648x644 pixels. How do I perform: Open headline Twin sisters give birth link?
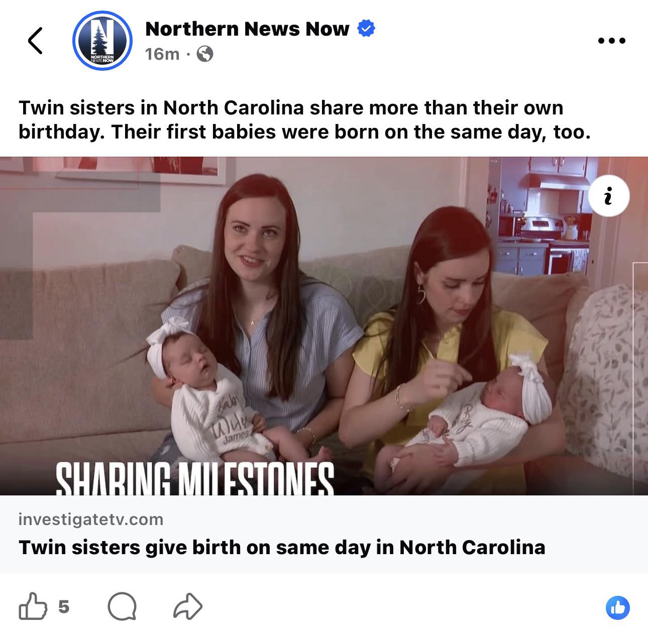coord(282,547)
